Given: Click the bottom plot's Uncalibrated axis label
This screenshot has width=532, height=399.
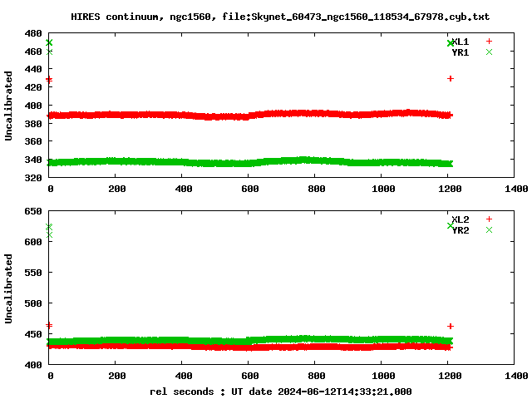Looking at the screenshot, I should [8, 288].
